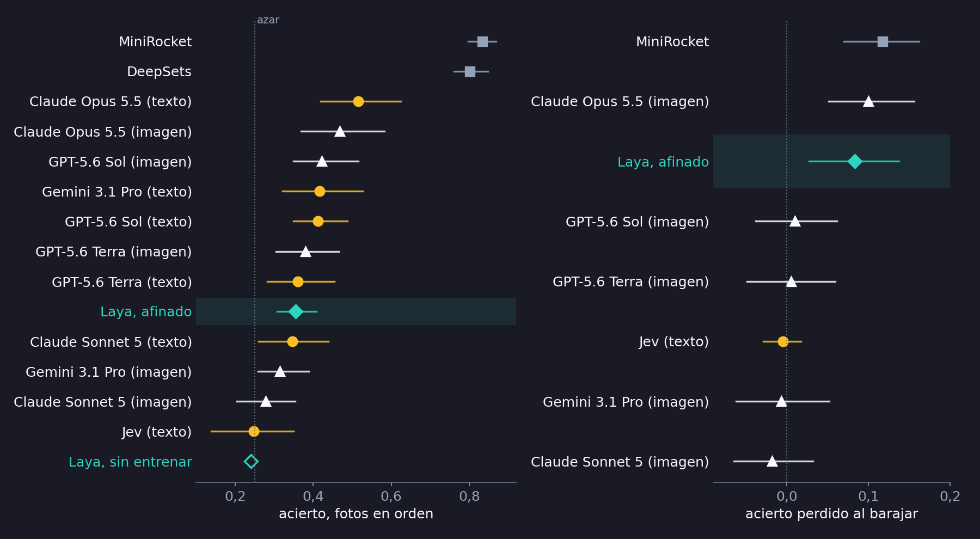Click the Jev (texto) dot in right chart

[783, 341]
